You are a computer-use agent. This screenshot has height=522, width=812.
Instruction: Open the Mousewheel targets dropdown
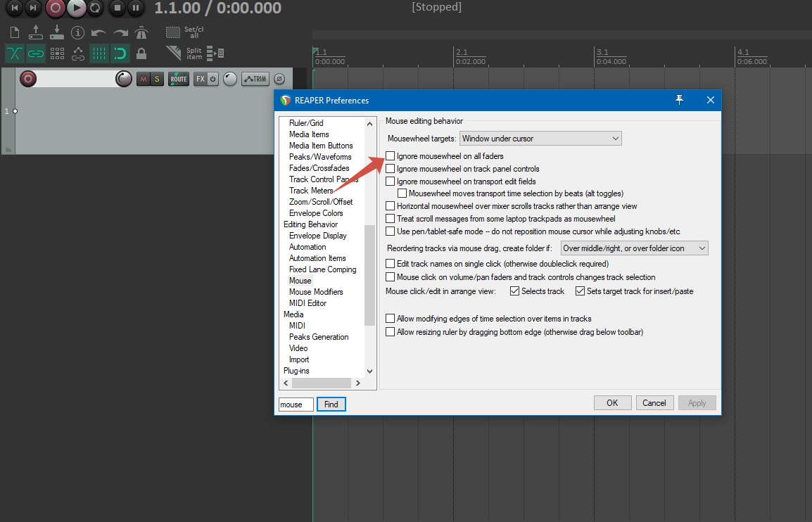click(x=540, y=139)
